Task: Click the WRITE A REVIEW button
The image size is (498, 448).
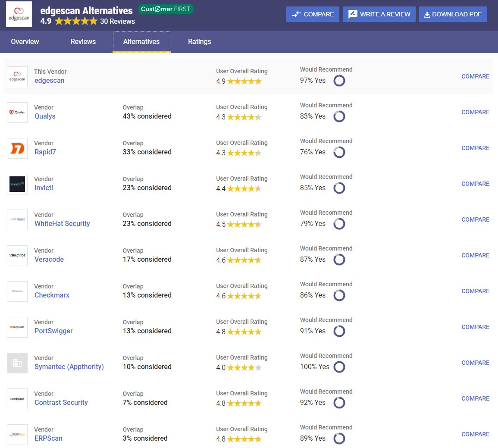Action: coord(379,14)
